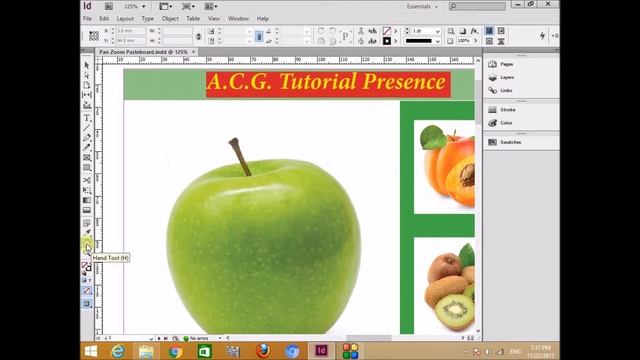Click the reference point locator grid
The image size is (640, 360).
tap(94, 36)
